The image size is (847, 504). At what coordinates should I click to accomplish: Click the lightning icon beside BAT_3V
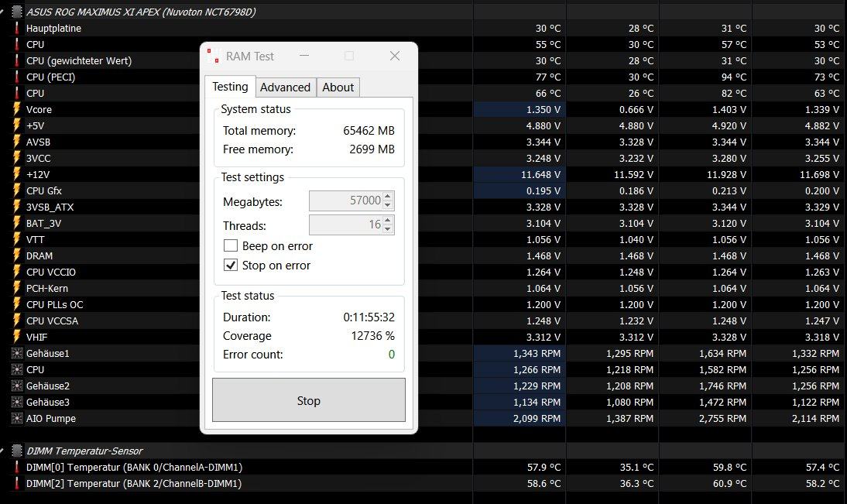point(17,222)
